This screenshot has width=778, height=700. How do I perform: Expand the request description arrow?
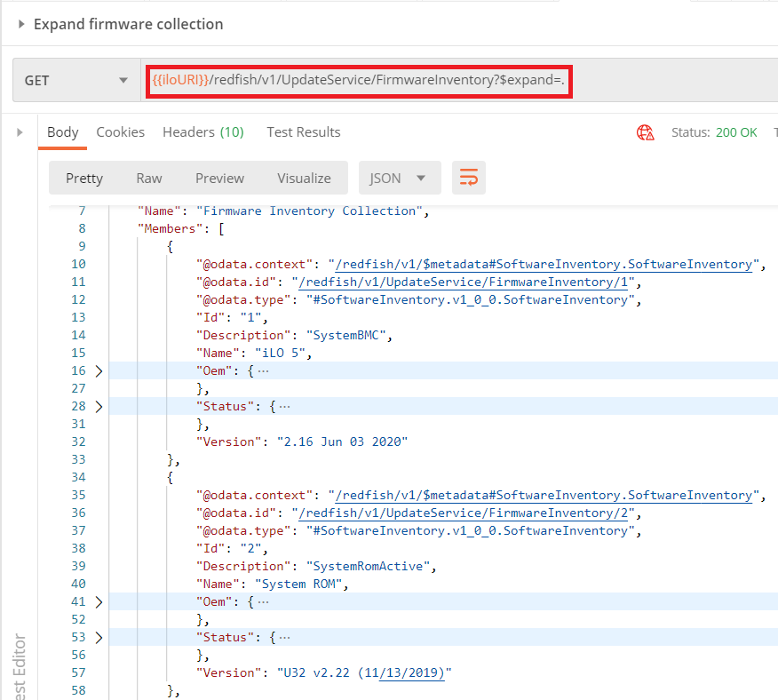pyautogui.click(x=21, y=24)
